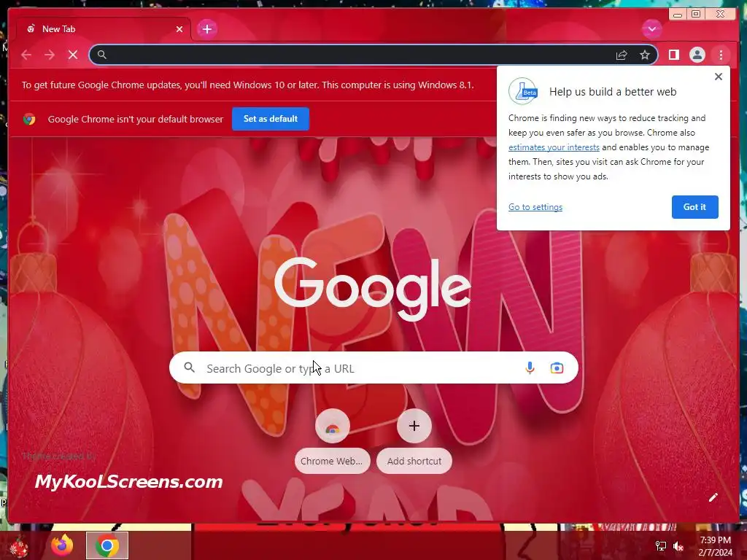Start voice search with microphone icon
The height and width of the screenshot is (560, 747).
click(530, 368)
